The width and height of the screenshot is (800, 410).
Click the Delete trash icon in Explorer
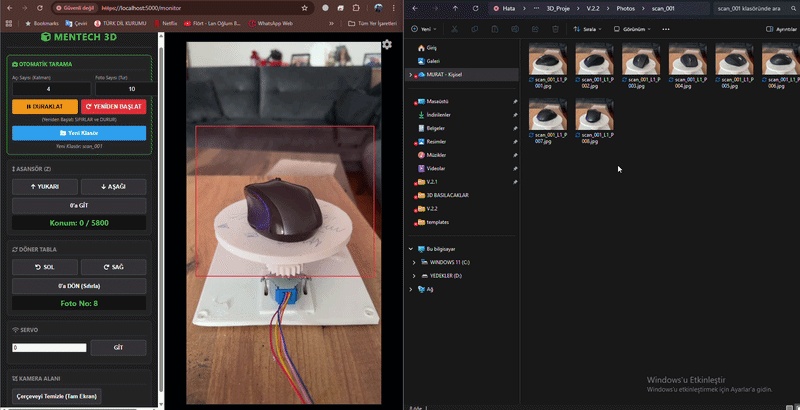pyautogui.click(x=555, y=29)
